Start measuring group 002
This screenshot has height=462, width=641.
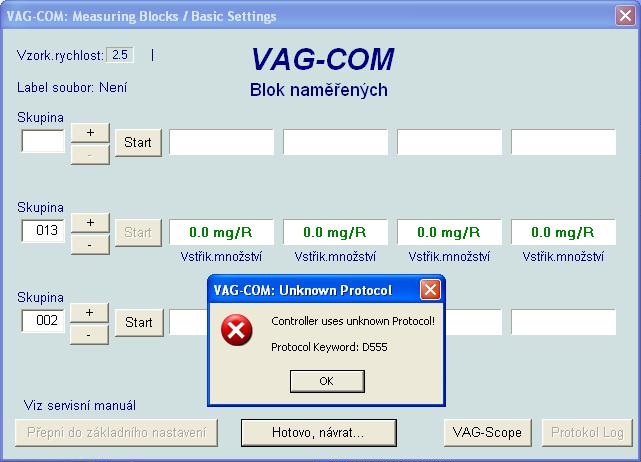(138, 322)
